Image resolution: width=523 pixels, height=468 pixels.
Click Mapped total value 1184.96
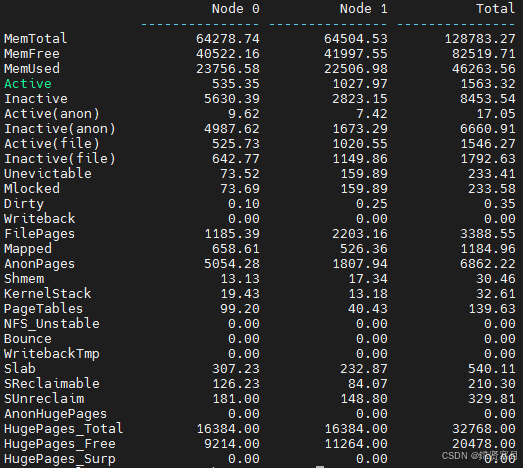click(x=488, y=249)
